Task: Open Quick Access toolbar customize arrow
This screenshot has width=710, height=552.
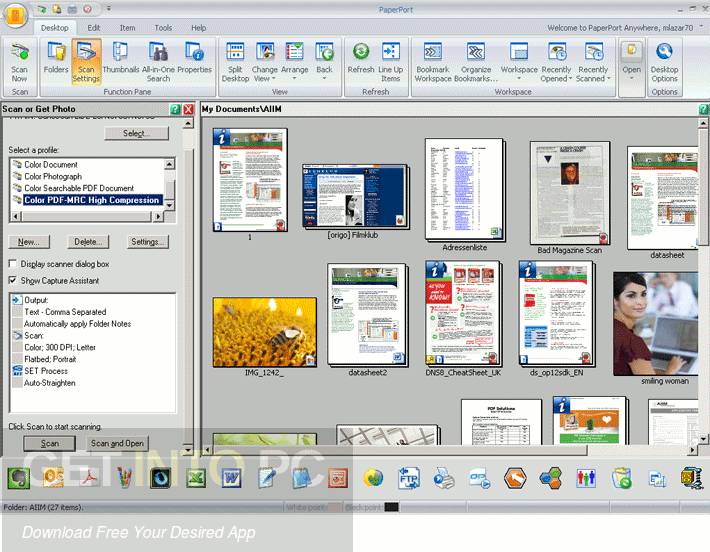Action: pos(109,8)
